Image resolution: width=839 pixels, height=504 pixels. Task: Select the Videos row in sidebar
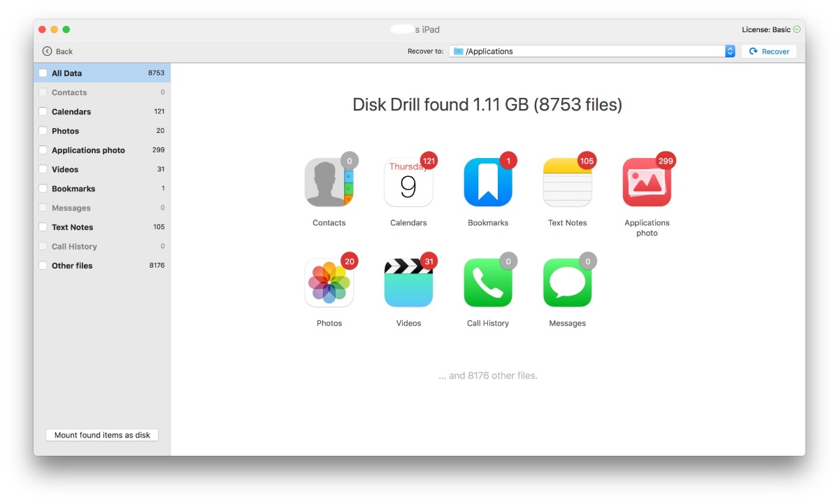pyautogui.click(x=102, y=169)
